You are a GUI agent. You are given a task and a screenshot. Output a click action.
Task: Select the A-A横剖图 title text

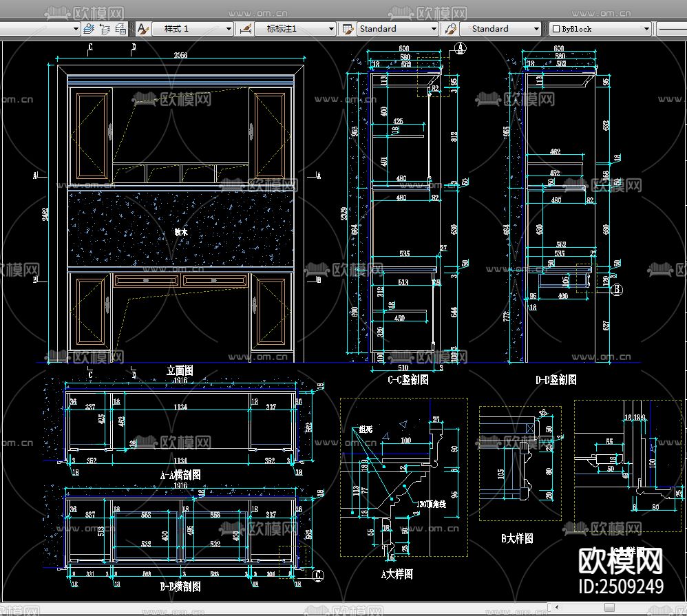180,475
